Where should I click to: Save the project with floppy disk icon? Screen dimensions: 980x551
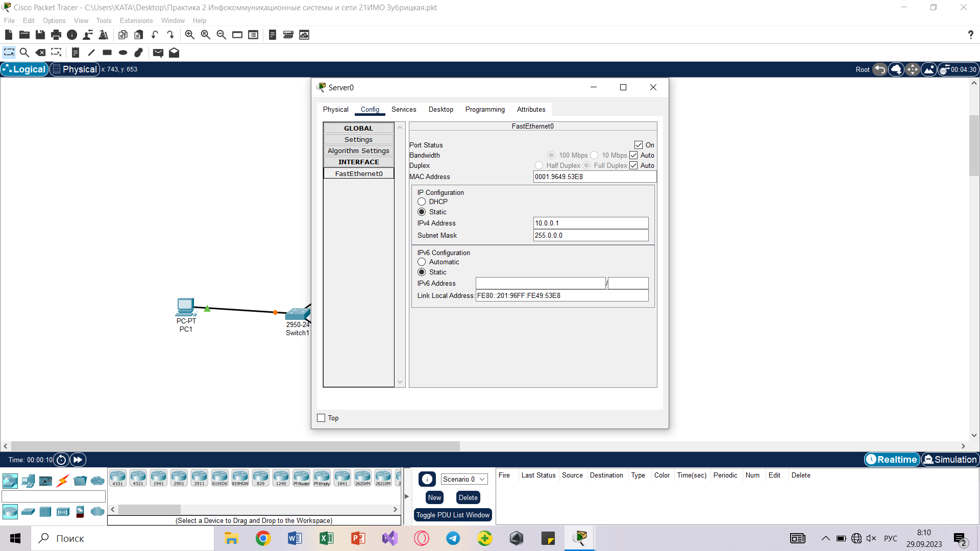pyautogui.click(x=40, y=35)
